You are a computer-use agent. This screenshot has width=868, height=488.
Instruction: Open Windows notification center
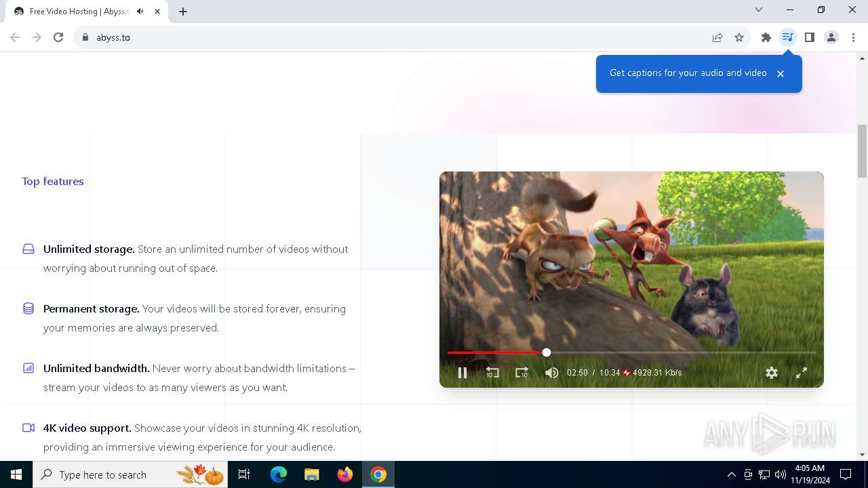coord(846,474)
